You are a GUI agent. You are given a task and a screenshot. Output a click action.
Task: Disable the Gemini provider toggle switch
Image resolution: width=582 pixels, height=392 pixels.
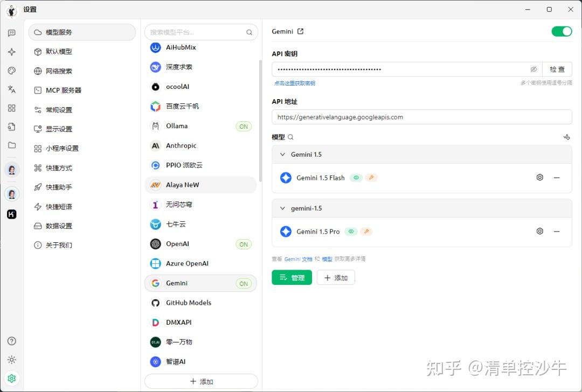[562, 32]
